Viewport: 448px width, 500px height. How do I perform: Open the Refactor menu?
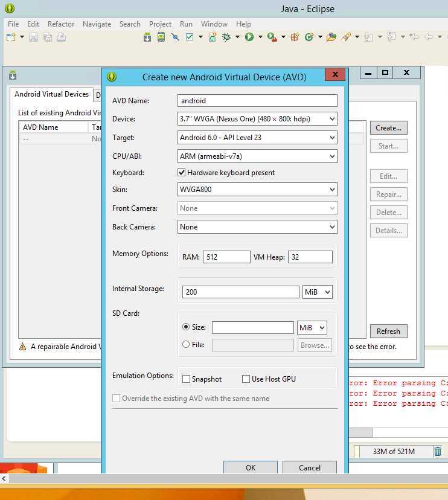pyautogui.click(x=61, y=24)
